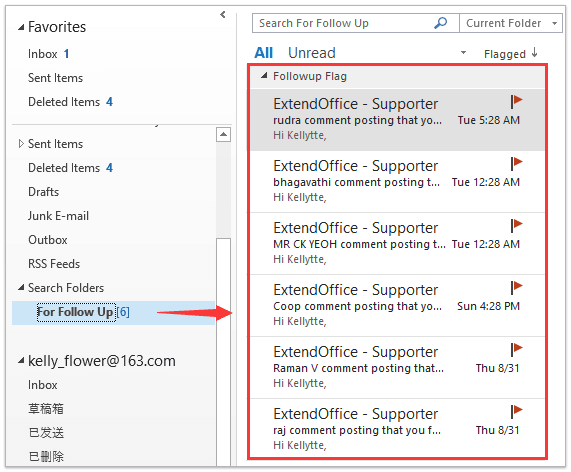Screen dimensions: 571x472
Task: Click the search magnifier icon
Action: coord(441,23)
